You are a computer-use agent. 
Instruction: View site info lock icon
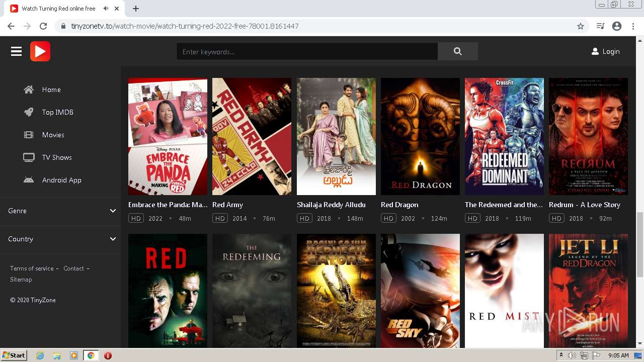click(x=63, y=26)
